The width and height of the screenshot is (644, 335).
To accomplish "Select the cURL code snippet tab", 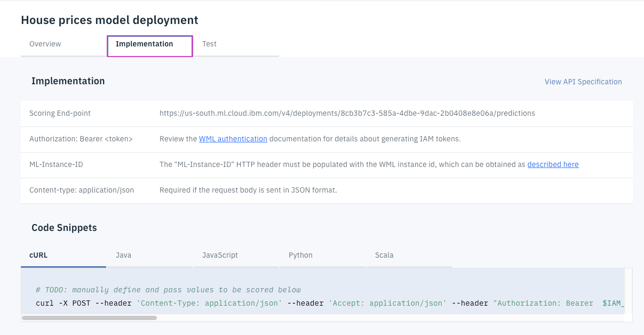I will (x=63, y=256).
